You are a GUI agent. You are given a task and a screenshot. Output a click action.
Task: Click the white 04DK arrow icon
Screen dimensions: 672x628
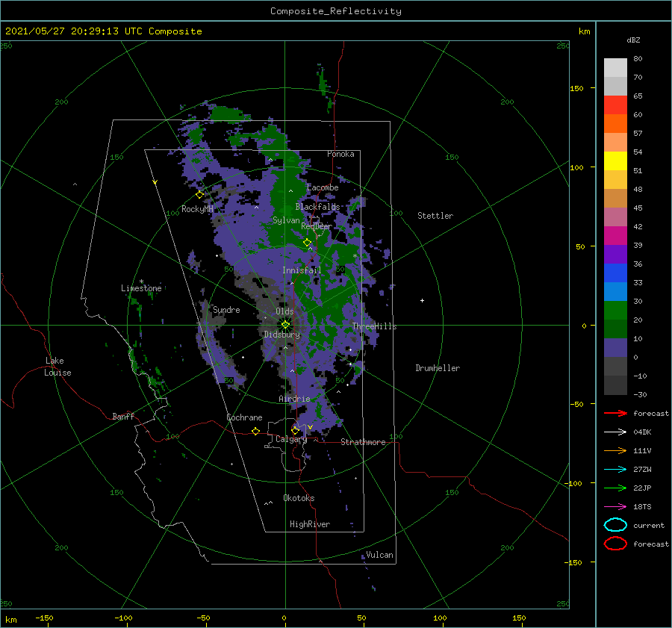(615, 432)
